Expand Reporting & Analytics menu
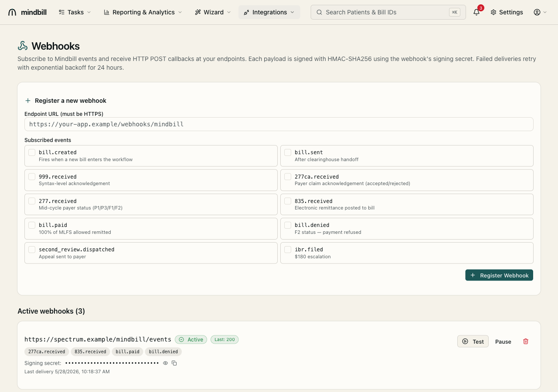558x392 pixels. 143,12
